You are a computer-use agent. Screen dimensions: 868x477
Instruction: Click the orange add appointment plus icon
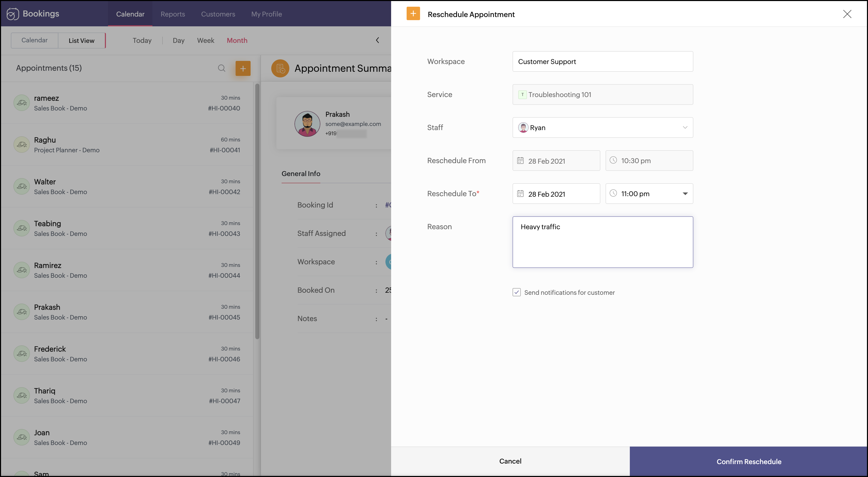coord(243,68)
